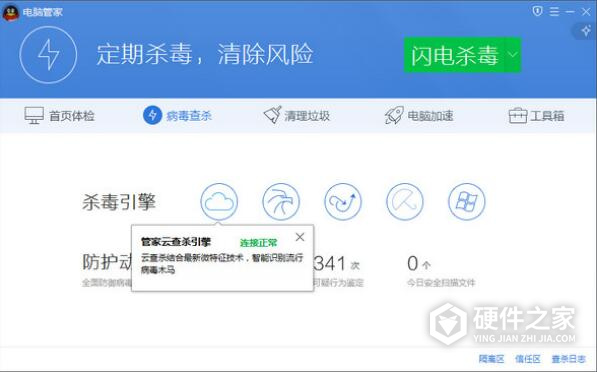597x372 pixels.
Task: Close the 管家云查杀引擎 tooltip popup
Action: click(x=300, y=237)
